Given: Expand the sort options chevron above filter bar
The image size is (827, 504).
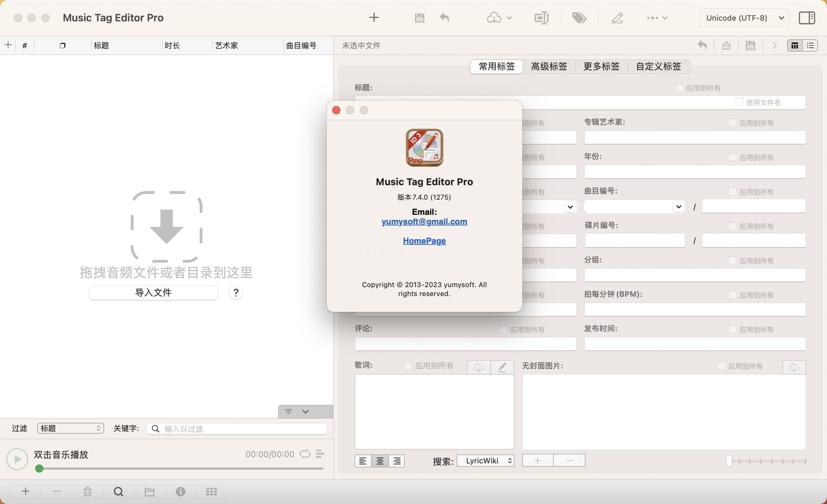Looking at the screenshot, I should (x=305, y=411).
